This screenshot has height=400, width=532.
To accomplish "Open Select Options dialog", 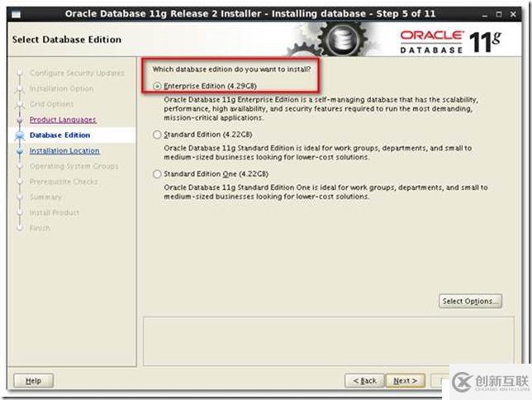I will pyautogui.click(x=470, y=301).
